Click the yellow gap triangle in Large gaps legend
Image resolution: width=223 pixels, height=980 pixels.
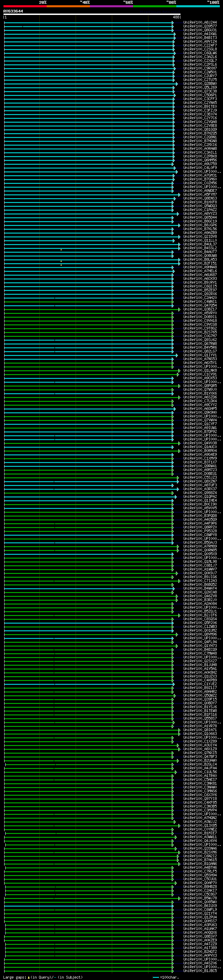29,977
